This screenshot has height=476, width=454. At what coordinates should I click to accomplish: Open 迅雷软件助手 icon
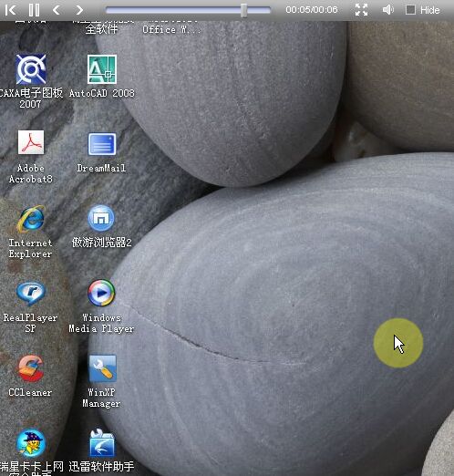pyautogui.click(x=102, y=443)
